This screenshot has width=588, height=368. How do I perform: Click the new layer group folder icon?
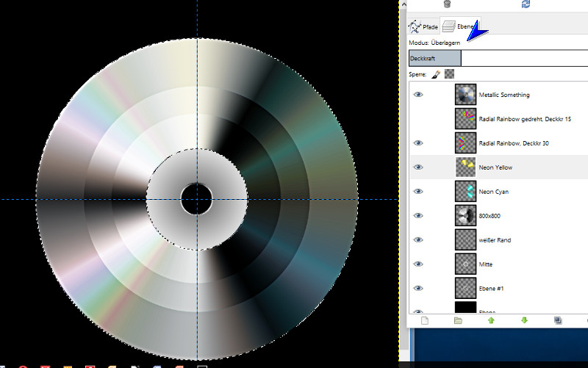pyautogui.click(x=458, y=320)
